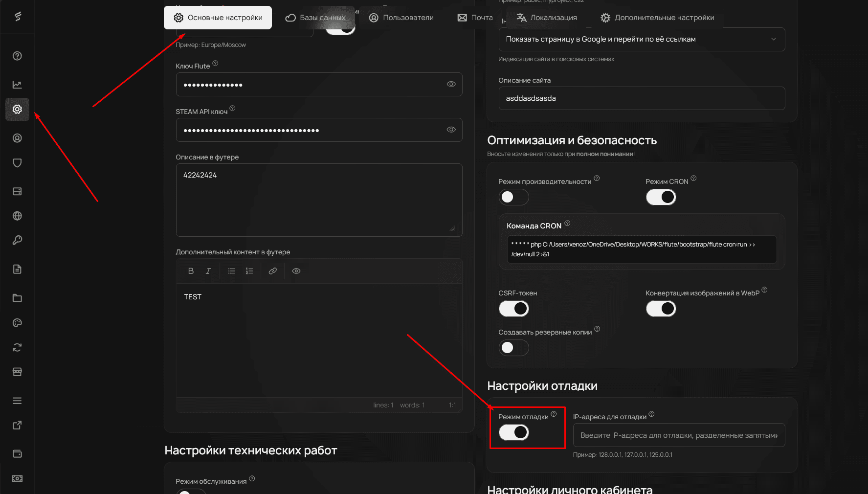Screen dimensions: 868x494
Task: Open the palette theme sidebar icon
Action: tap(17, 323)
